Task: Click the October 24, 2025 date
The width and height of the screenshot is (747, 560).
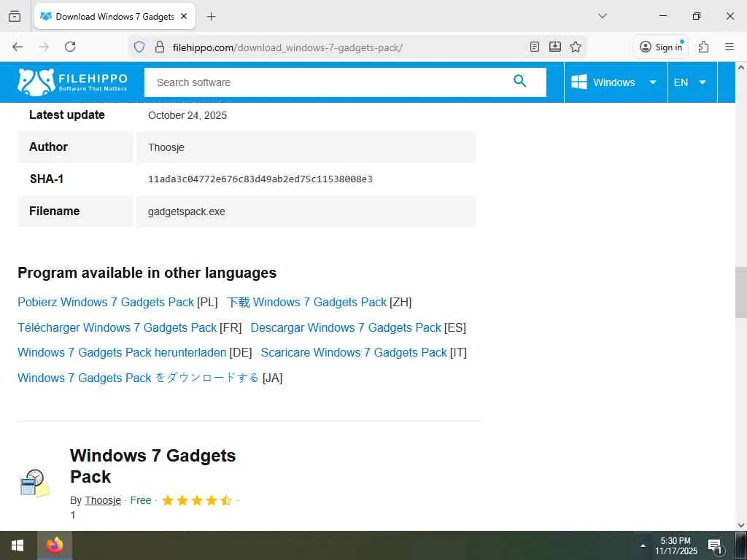Action: (x=187, y=115)
